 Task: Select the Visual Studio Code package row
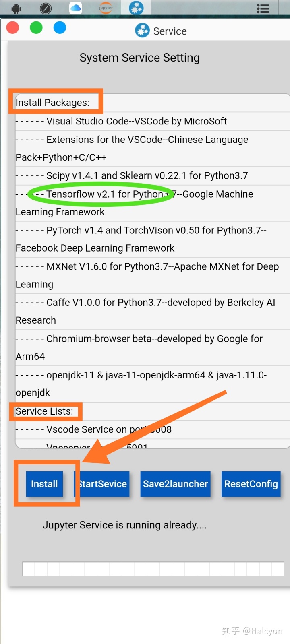(152, 121)
